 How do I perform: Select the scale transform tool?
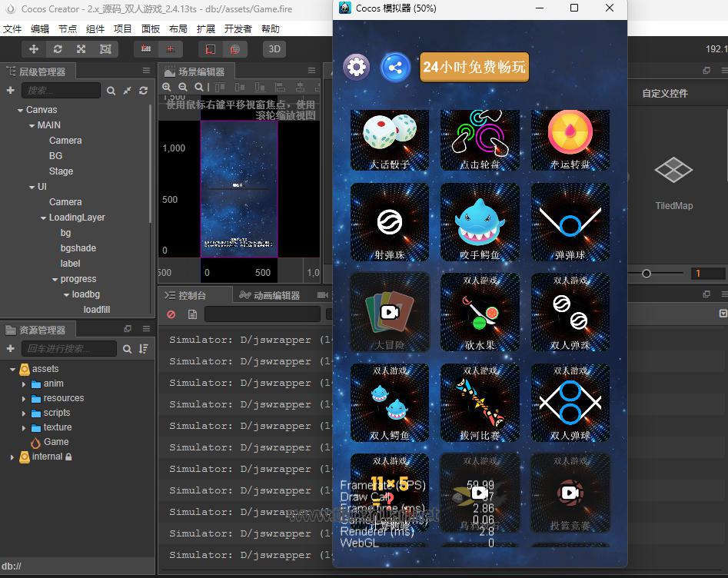[x=81, y=48]
